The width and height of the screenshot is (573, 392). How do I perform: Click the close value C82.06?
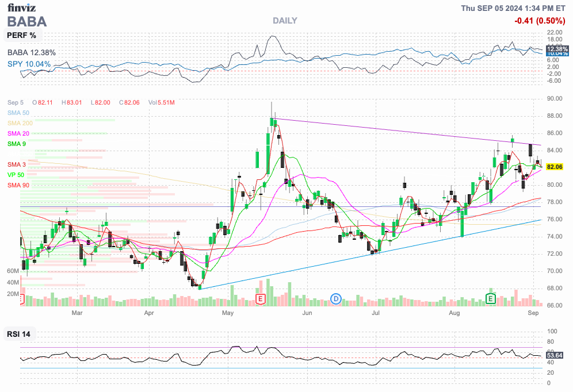pyautogui.click(x=129, y=102)
